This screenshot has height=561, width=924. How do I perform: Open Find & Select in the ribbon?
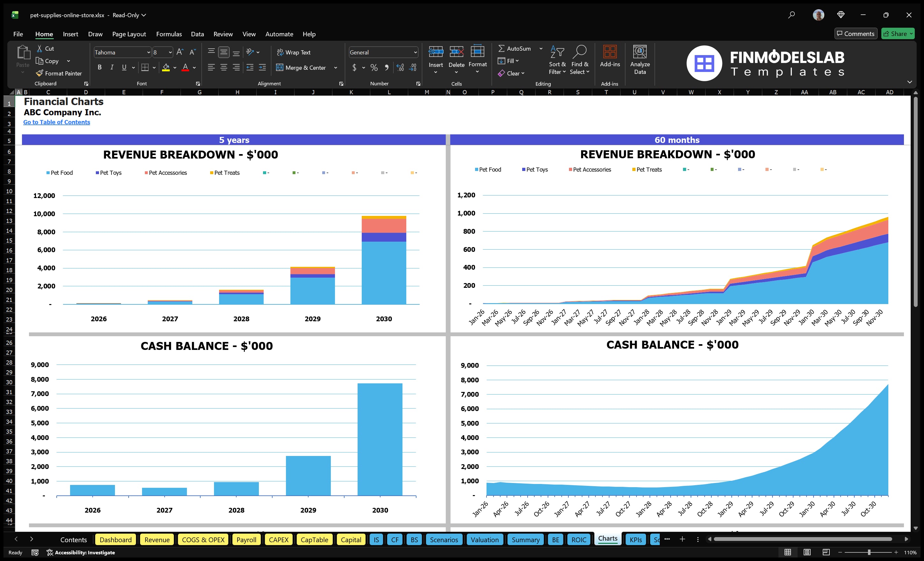(x=579, y=60)
